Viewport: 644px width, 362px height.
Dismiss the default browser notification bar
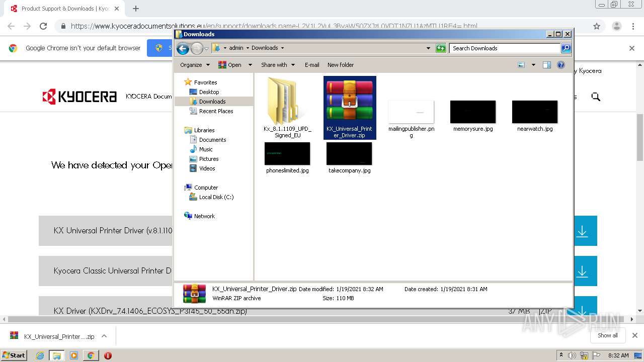point(632,48)
